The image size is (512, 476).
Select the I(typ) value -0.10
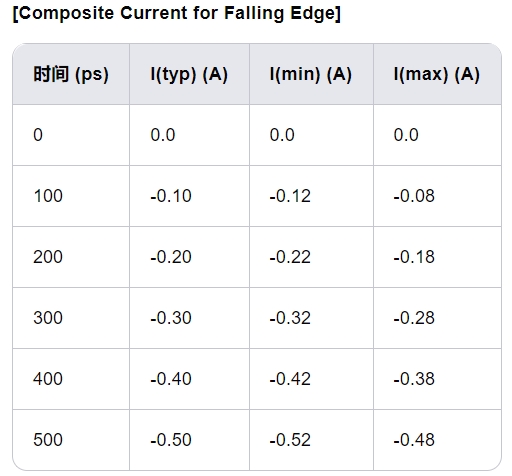tap(171, 196)
